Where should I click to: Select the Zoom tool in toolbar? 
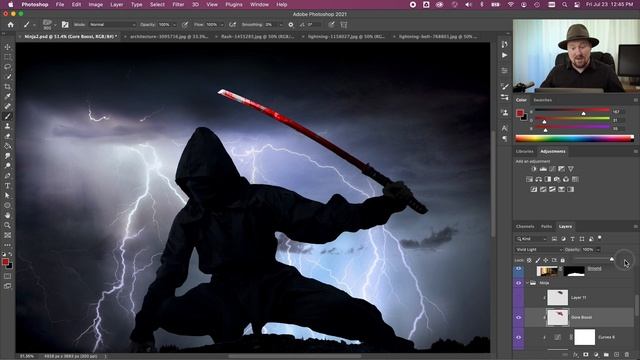coord(7,225)
